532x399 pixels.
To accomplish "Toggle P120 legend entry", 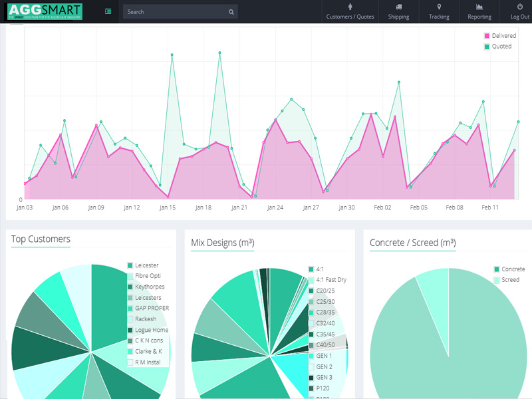I will pyautogui.click(x=319, y=388).
